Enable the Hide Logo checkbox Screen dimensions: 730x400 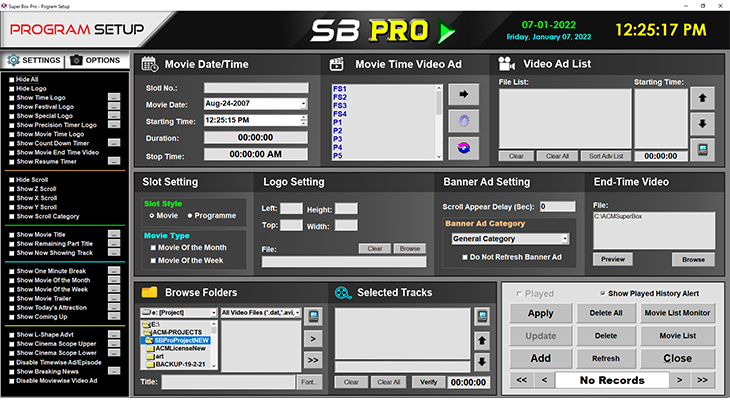pyautogui.click(x=11, y=88)
